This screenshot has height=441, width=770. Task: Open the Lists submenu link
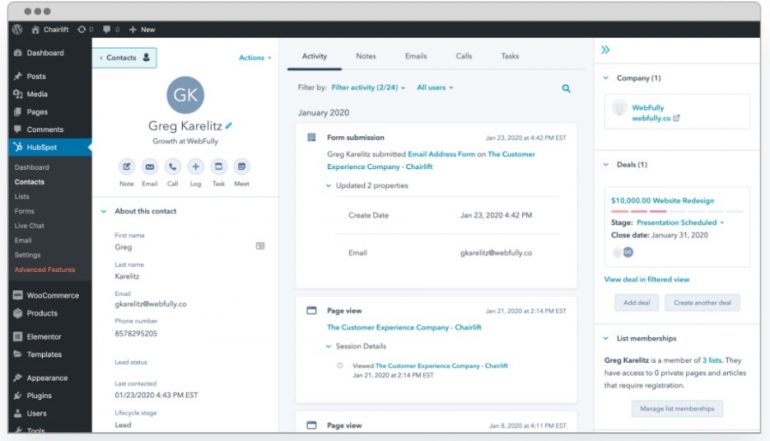point(22,196)
